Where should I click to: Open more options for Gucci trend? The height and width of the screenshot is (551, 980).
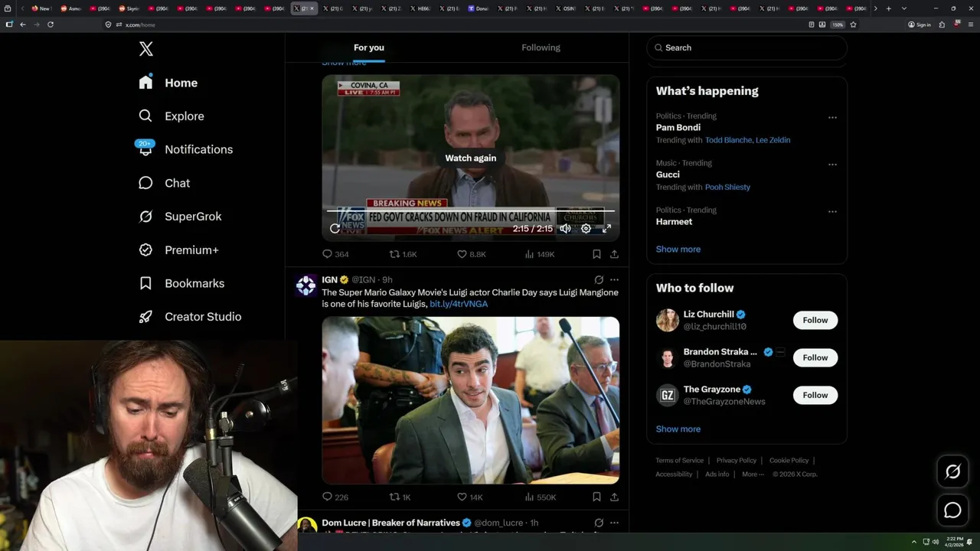(x=832, y=165)
